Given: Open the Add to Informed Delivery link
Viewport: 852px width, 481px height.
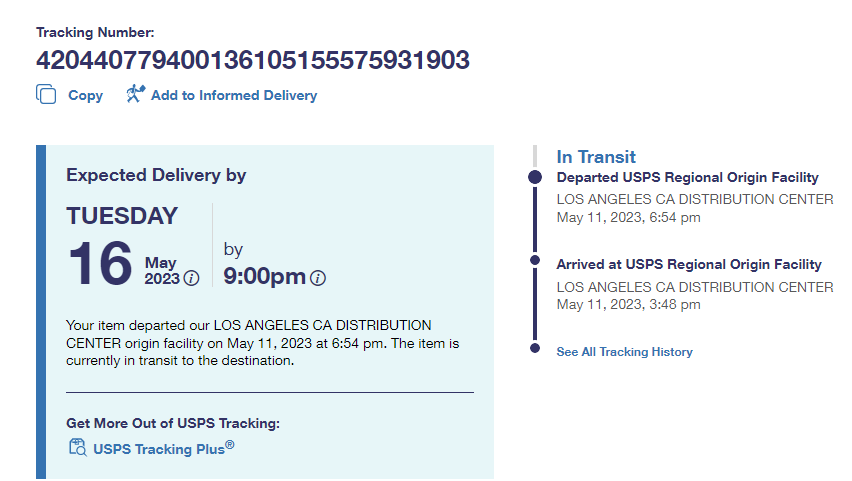Looking at the screenshot, I should point(234,96).
